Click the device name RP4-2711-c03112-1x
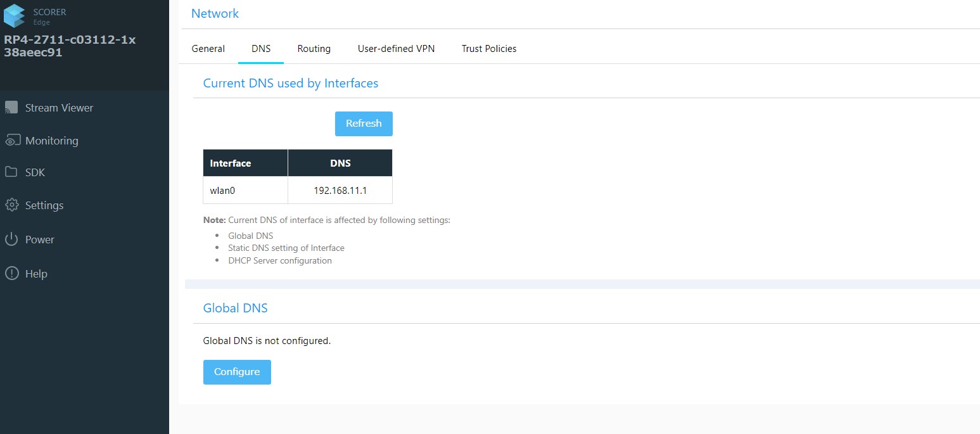Image resolution: width=980 pixels, height=434 pixels. coord(70,40)
